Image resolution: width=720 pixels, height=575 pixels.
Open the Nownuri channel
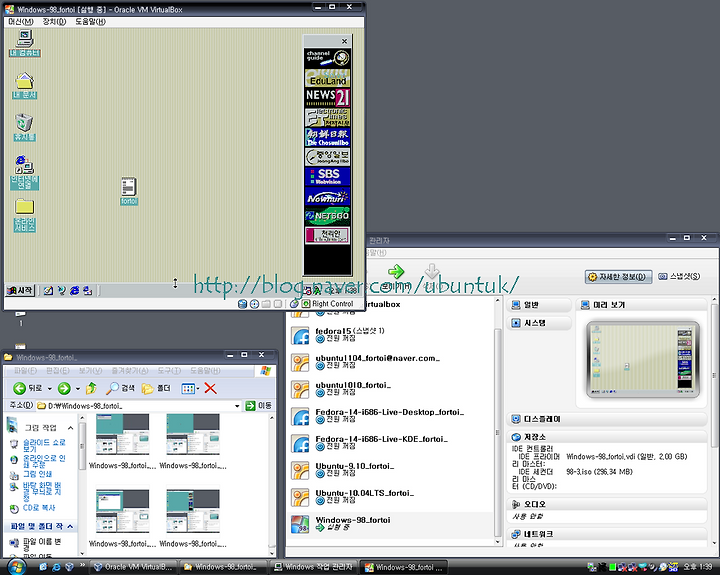click(328, 196)
